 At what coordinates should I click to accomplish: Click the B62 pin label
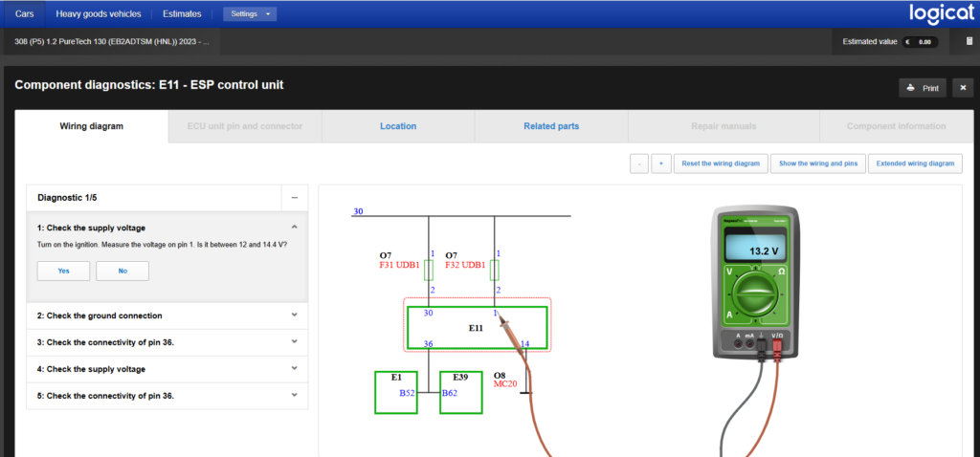pyautogui.click(x=450, y=393)
